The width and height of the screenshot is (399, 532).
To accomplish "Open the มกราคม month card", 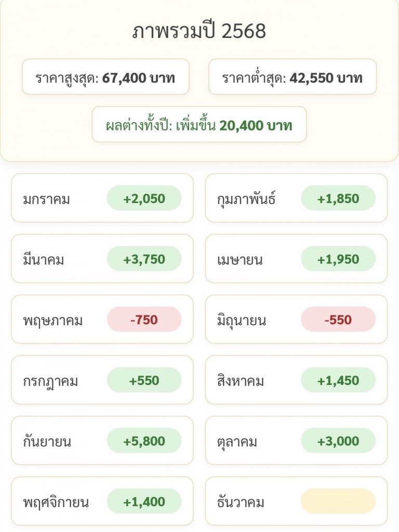I will pyautogui.click(x=102, y=198).
